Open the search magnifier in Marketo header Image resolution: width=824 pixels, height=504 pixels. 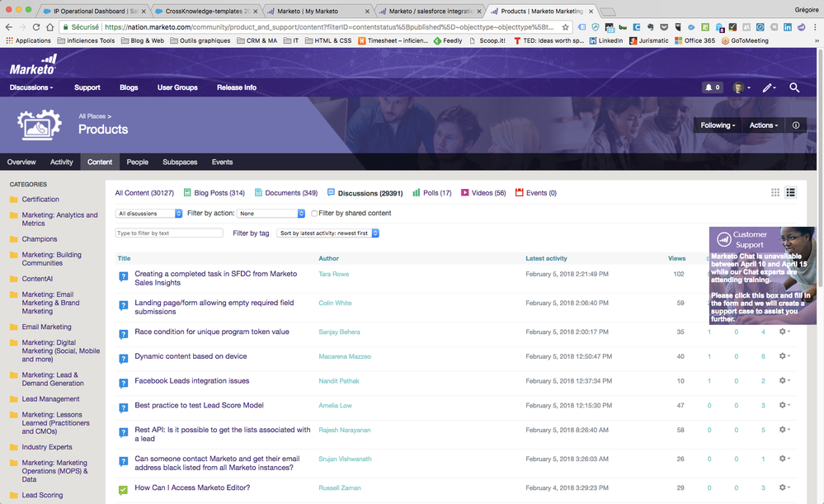pyautogui.click(x=794, y=87)
